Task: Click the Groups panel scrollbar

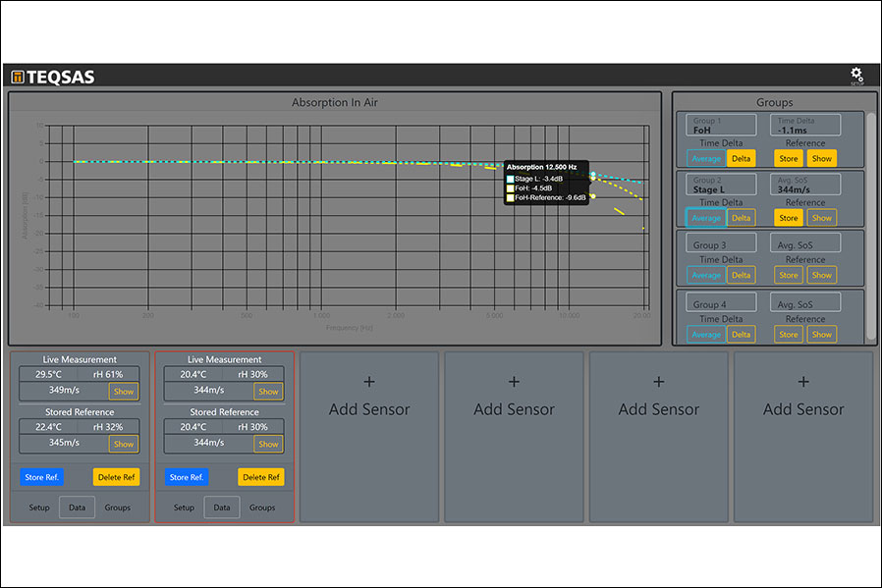Action: click(x=871, y=227)
